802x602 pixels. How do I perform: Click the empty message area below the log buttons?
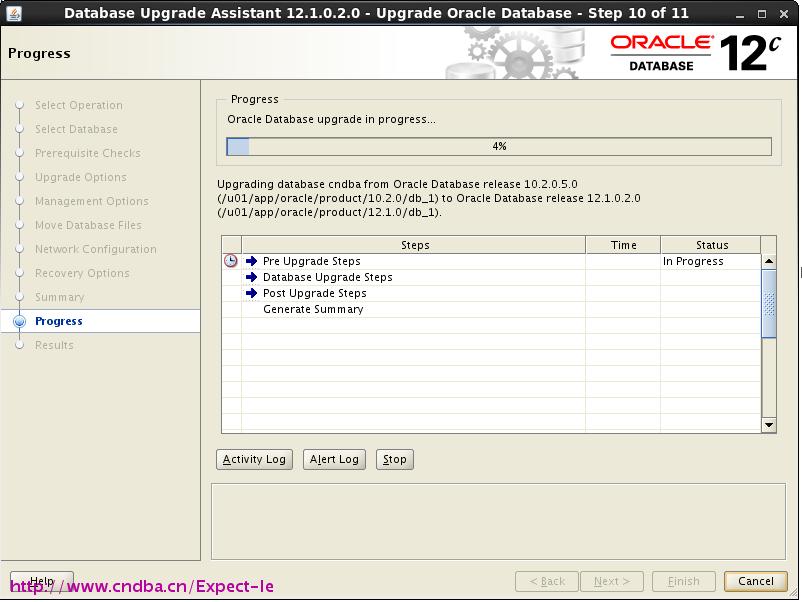pyautogui.click(x=498, y=521)
